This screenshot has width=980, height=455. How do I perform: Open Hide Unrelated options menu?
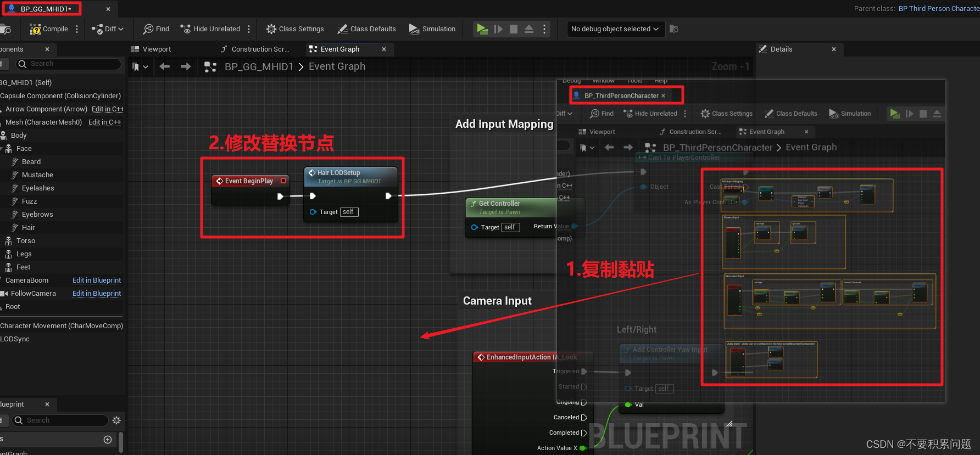coord(249,29)
